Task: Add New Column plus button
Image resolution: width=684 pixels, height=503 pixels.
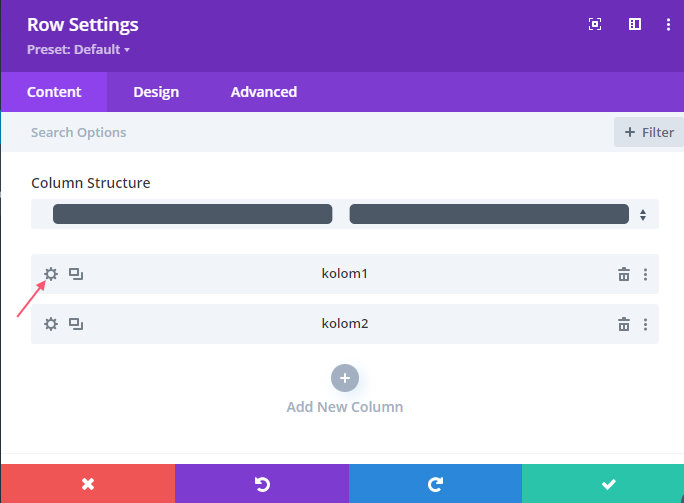Action: 345,378
